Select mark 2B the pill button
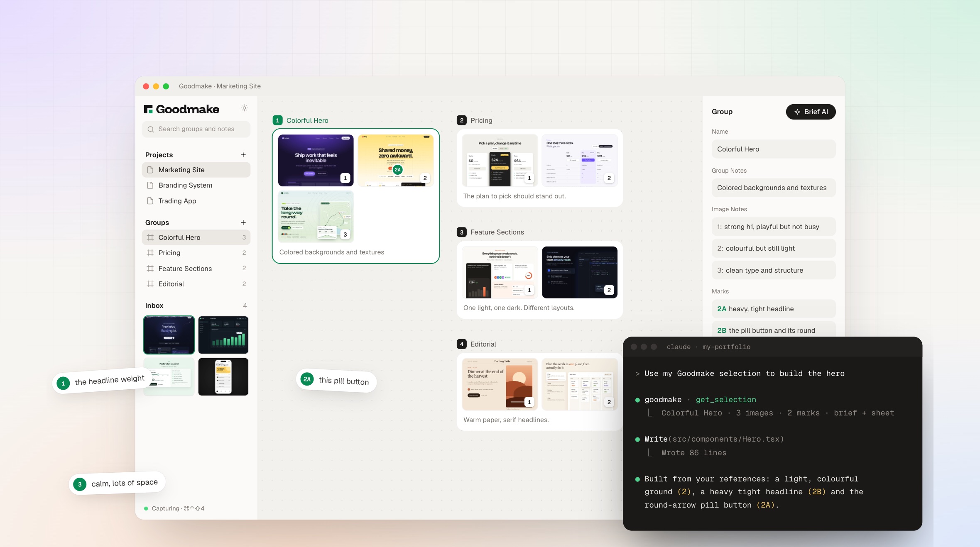Viewport: 980px width, 547px height. (x=773, y=329)
